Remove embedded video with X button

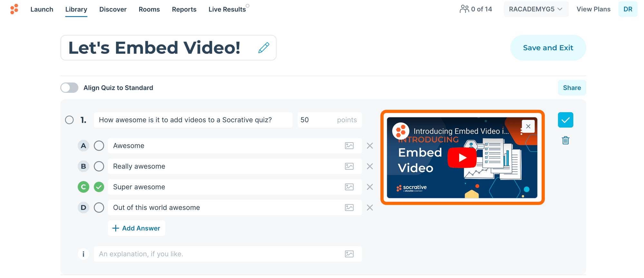528,126
